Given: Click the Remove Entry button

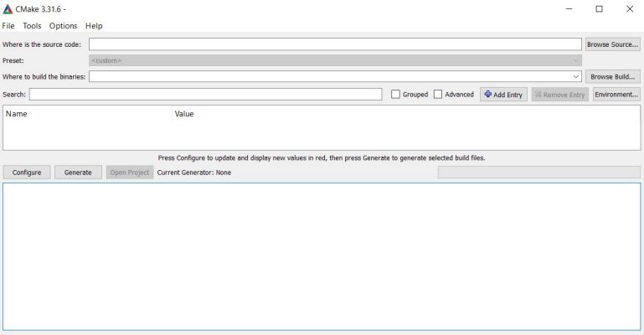Looking at the screenshot, I should coord(559,95).
